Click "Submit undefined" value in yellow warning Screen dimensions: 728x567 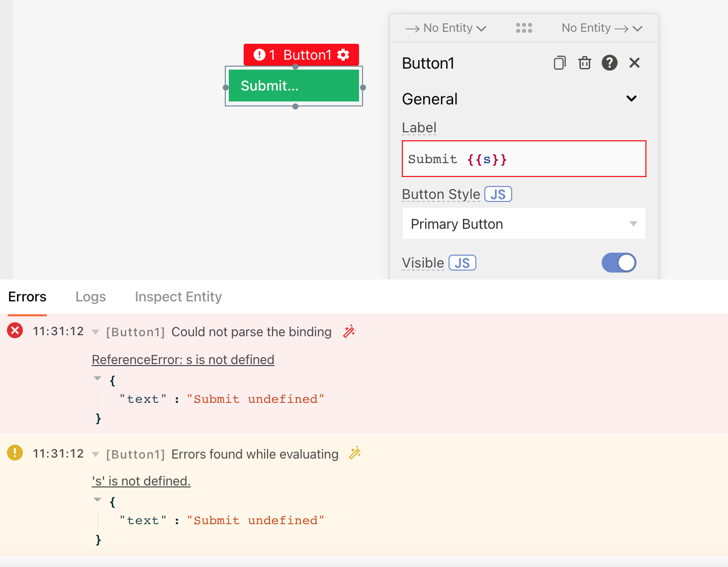[x=256, y=521]
